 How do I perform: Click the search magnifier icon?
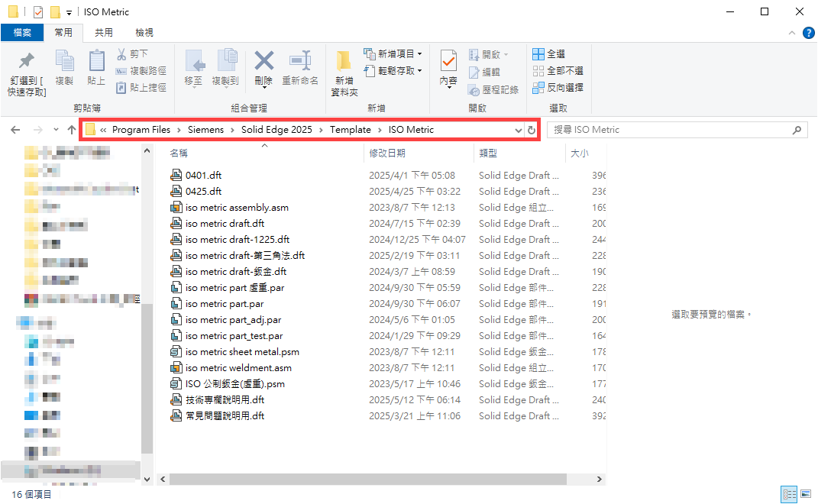[x=797, y=130]
